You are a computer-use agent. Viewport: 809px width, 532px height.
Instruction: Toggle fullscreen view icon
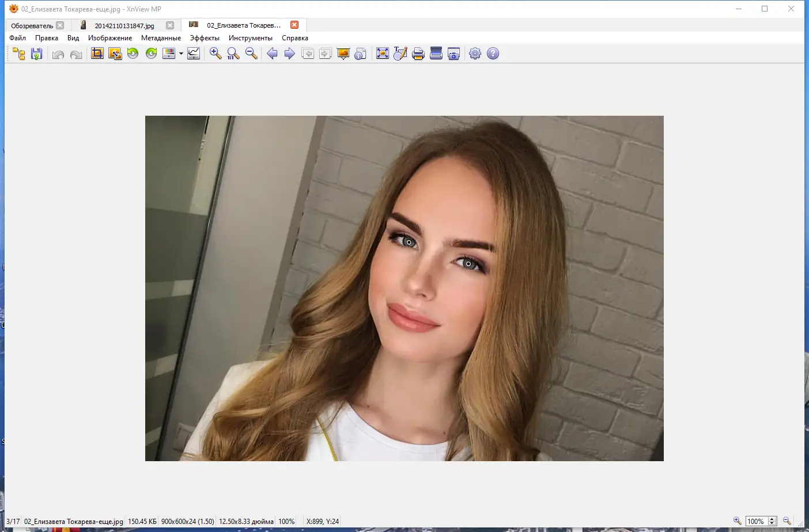pos(383,54)
